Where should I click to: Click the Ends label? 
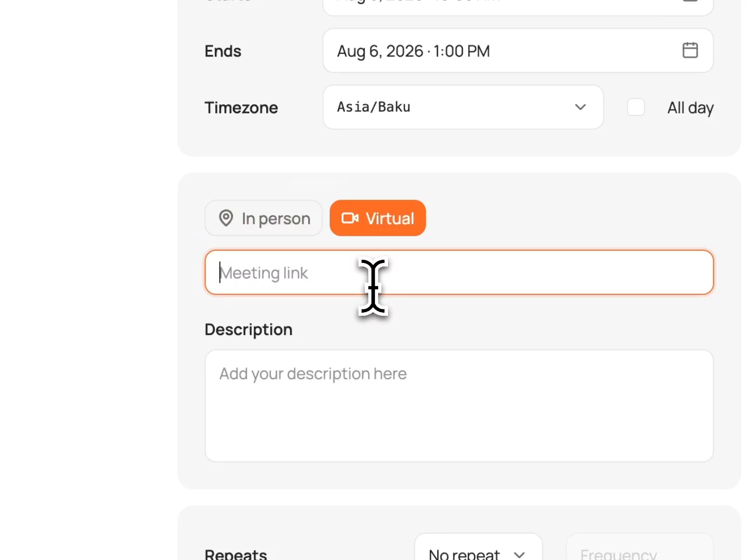(x=223, y=51)
